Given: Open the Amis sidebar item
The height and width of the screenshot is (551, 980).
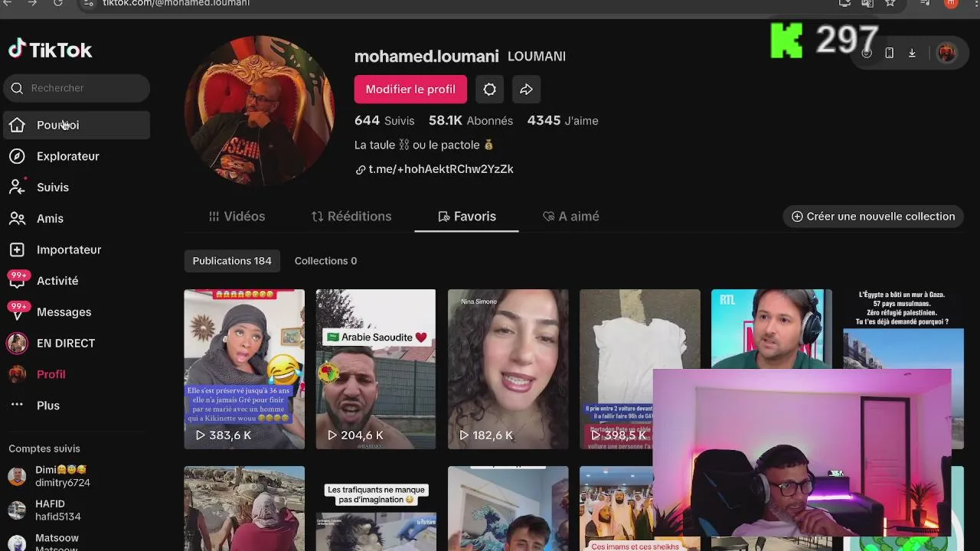Looking at the screenshot, I should pos(77,219).
